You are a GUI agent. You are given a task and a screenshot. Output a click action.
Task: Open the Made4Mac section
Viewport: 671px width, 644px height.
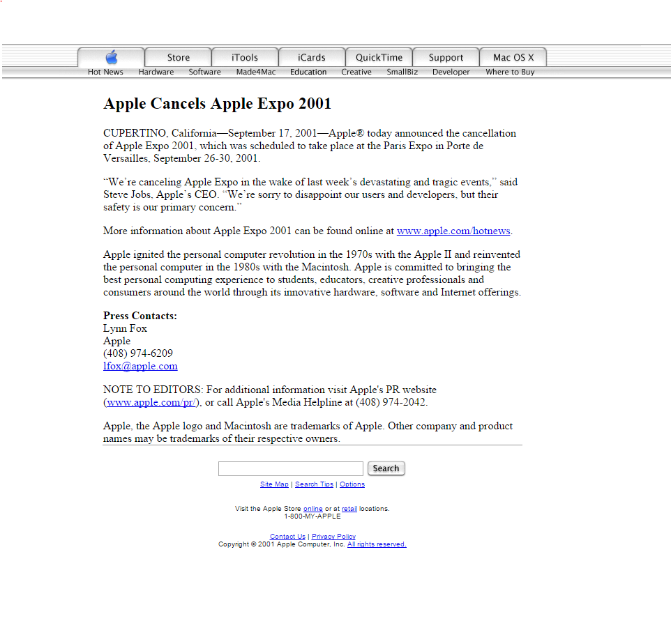point(256,72)
